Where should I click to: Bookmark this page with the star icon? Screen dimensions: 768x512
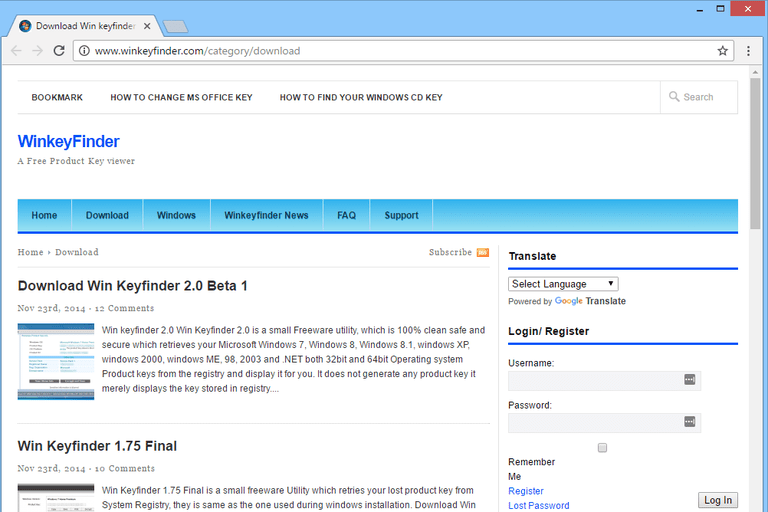[722, 51]
